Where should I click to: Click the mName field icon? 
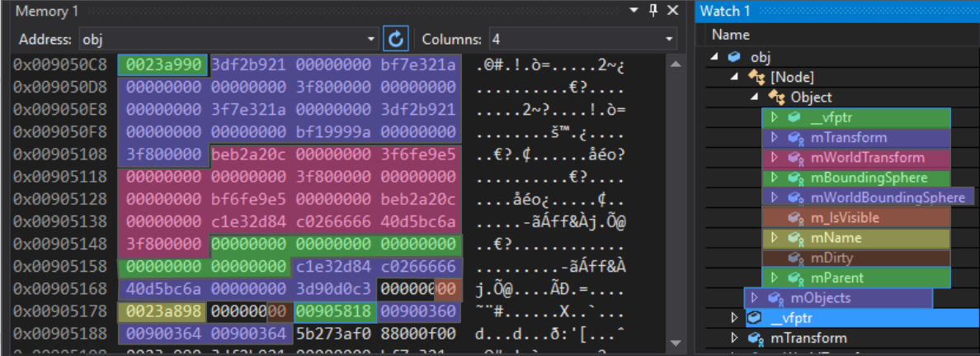(x=796, y=238)
